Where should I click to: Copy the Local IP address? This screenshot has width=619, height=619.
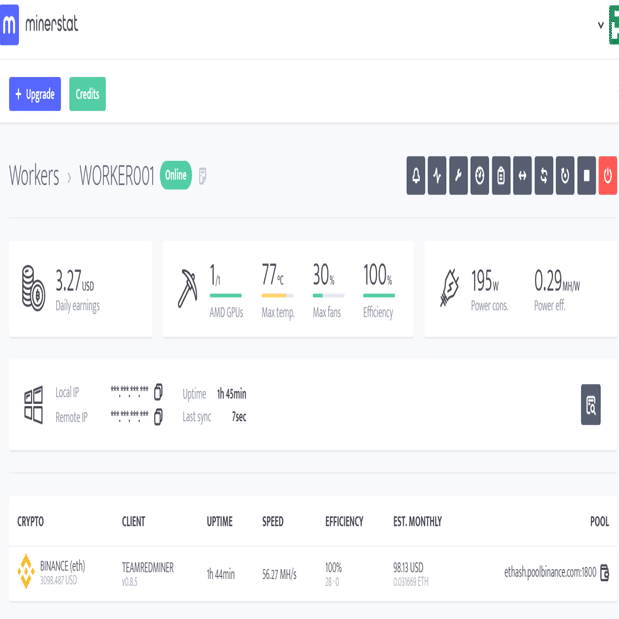coord(158,392)
